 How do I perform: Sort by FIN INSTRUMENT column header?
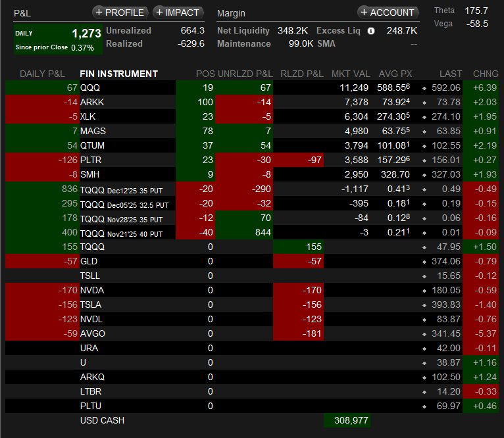coord(118,74)
